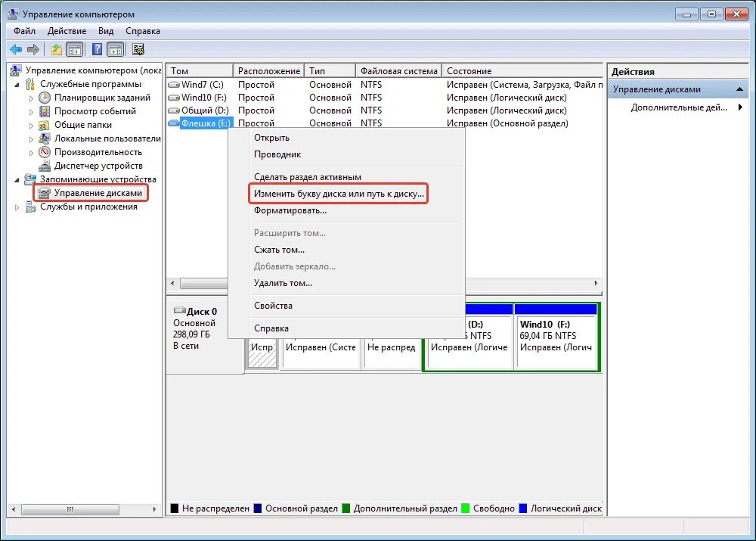Click the volume list horizontal scrollbar left arrow
756x541 pixels.
click(173, 283)
